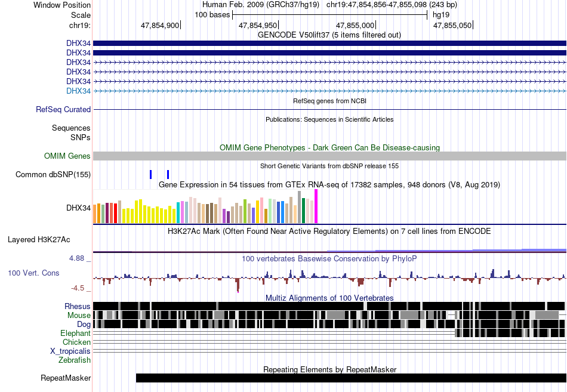Viewport: 567px width, 392px height.
Task: Click the OMIM Genes track label
Action: [x=67, y=156]
